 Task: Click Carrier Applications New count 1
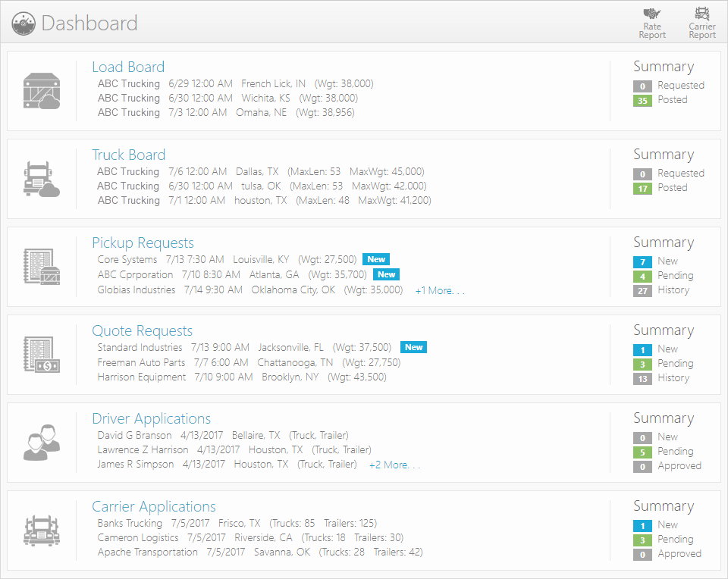point(642,526)
